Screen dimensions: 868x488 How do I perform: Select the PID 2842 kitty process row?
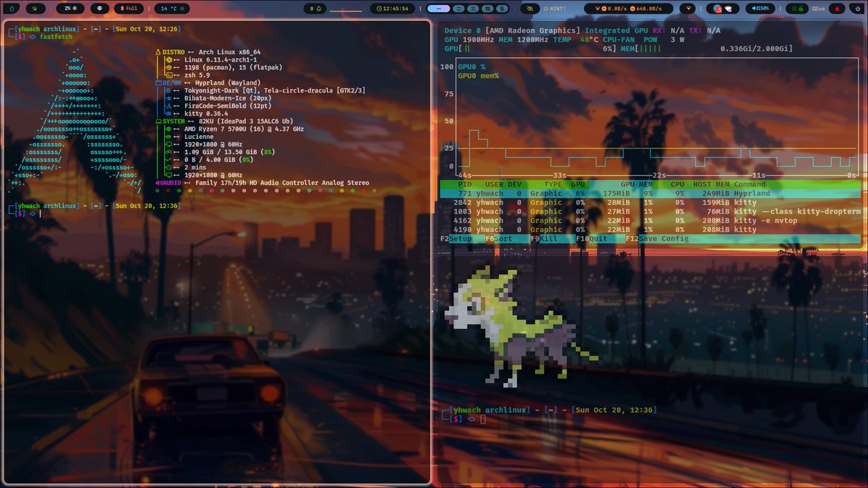point(650,202)
